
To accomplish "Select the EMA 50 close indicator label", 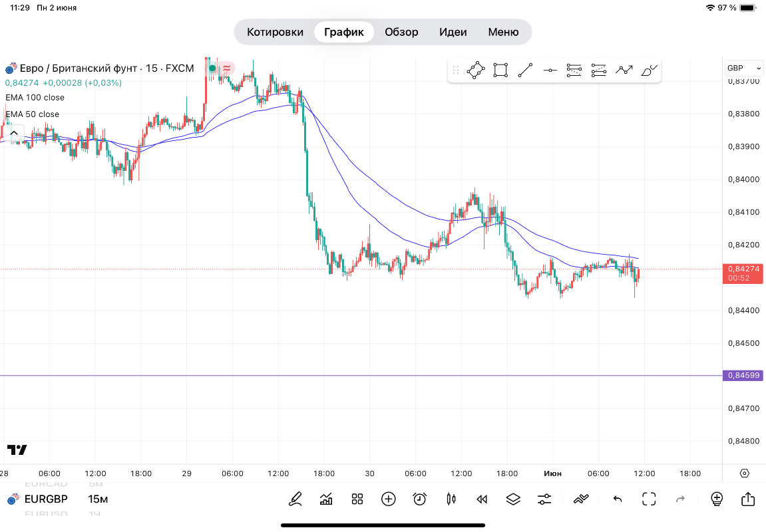I will 32,114.
